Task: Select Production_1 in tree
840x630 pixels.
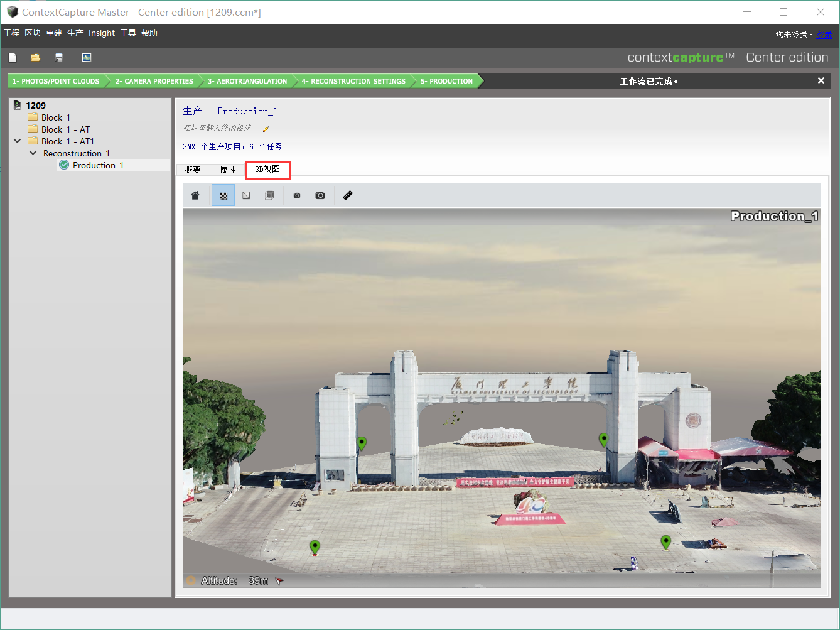Action: click(98, 165)
